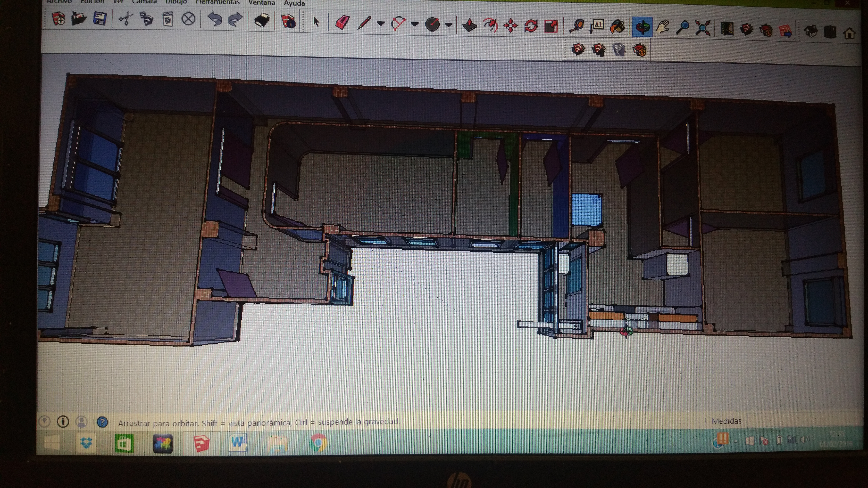
Task: Open the Ventana menu
Action: point(261,3)
